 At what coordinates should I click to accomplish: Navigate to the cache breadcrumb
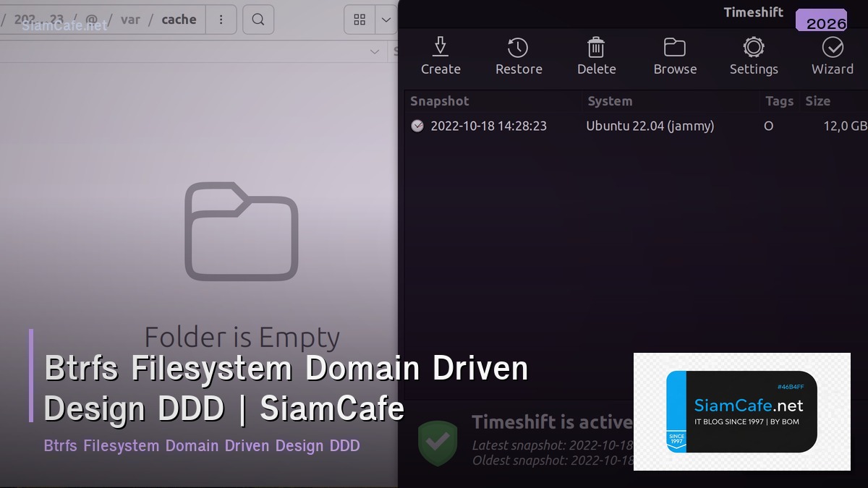(179, 20)
